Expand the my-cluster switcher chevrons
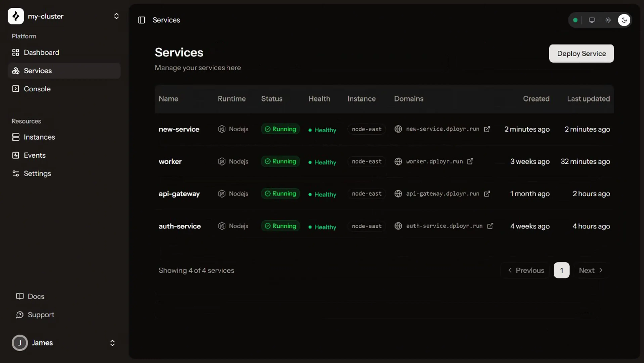The width and height of the screenshot is (644, 363). click(x=116, y=16)
